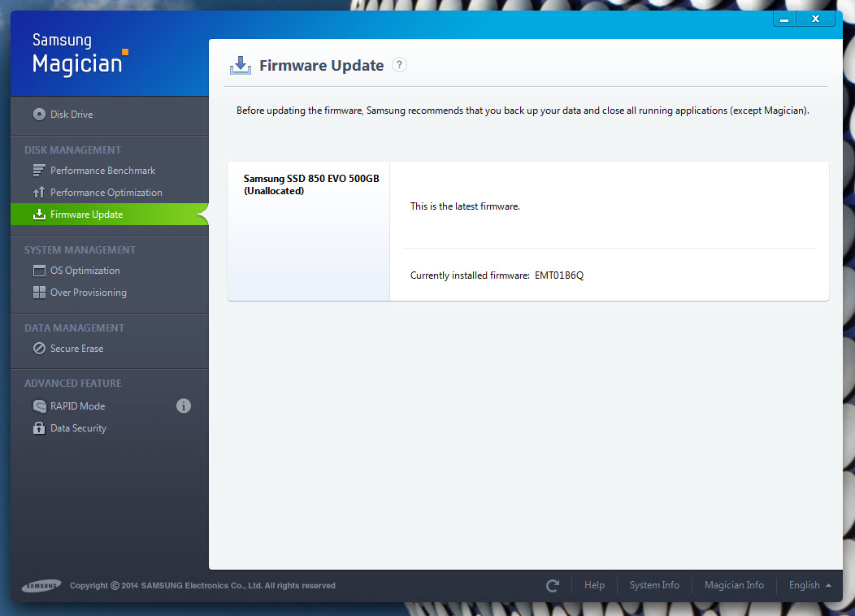Open the Help link in footer
The image size is (855, 616).
click(x=594, y=585)
